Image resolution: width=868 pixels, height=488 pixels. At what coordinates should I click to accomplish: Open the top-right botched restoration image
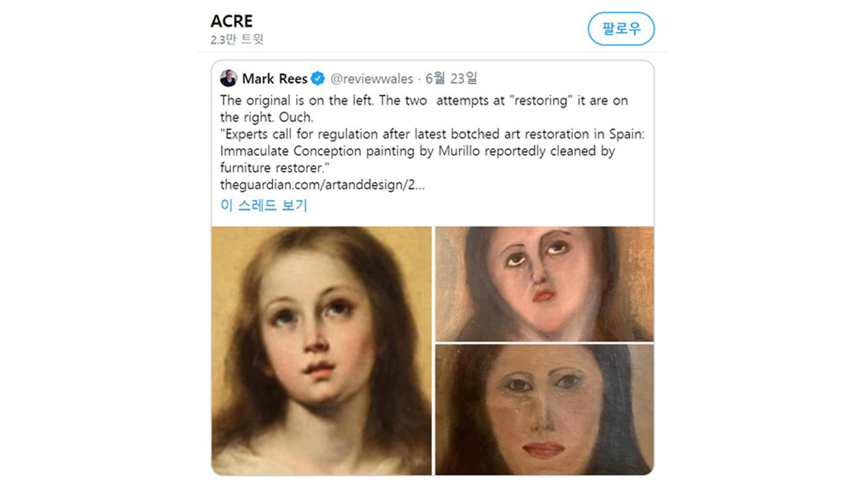click(545, 284)
